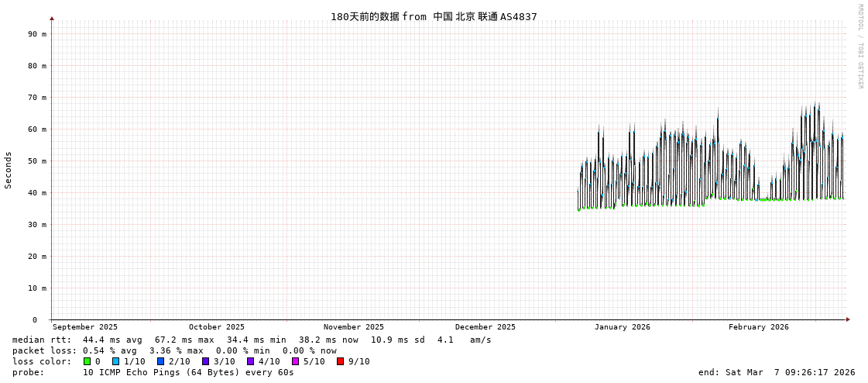This screenshot has width=868, height=383.
Task: Click the end timestamp Sat Mar 7
Action: 777,372
